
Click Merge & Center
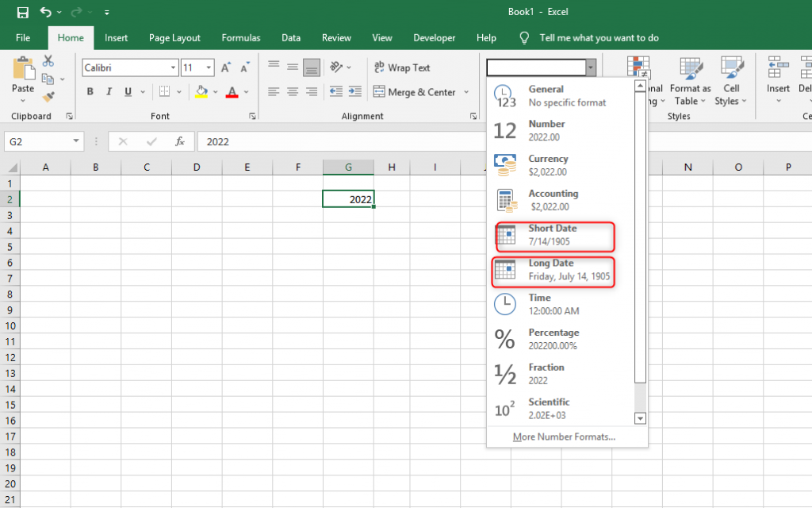pyautogui.click(x=416, y=92)
